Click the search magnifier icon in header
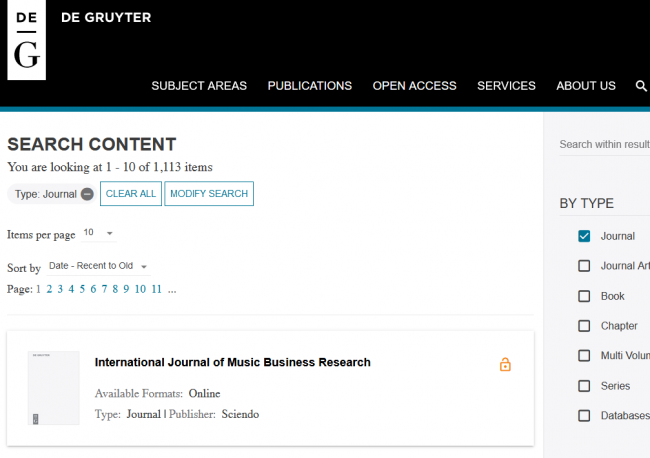This screenshot has width=650, height=458. pos(641,86)
